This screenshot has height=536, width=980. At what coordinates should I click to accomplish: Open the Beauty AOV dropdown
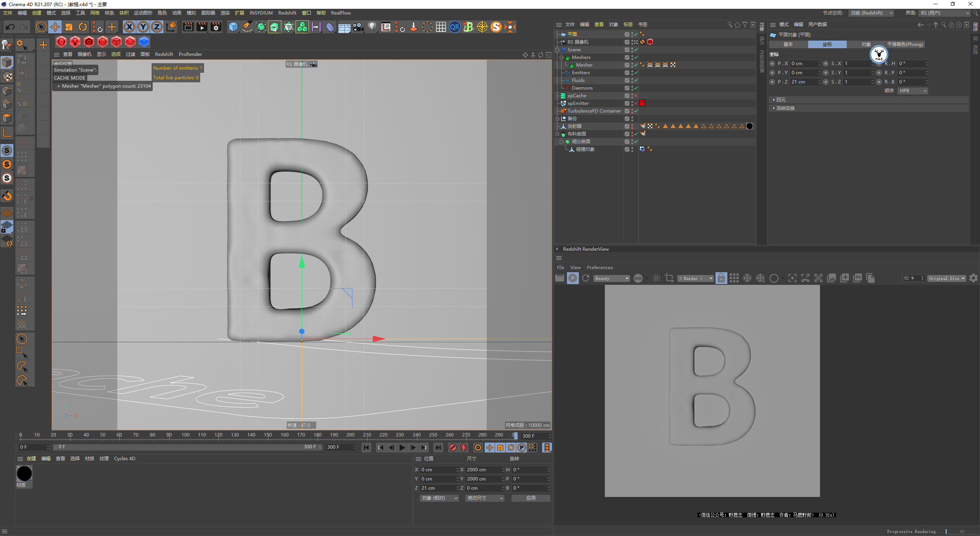coord(611,278)
